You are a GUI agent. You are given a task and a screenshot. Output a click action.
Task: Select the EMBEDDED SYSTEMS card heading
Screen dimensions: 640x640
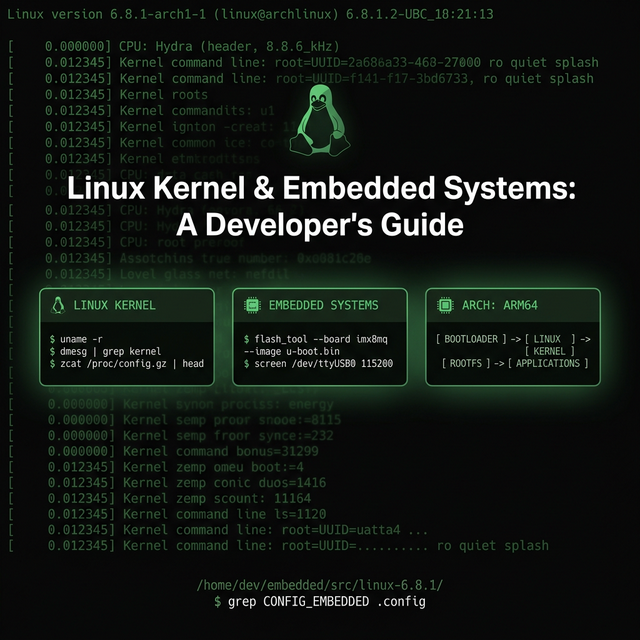coord(323,305)
